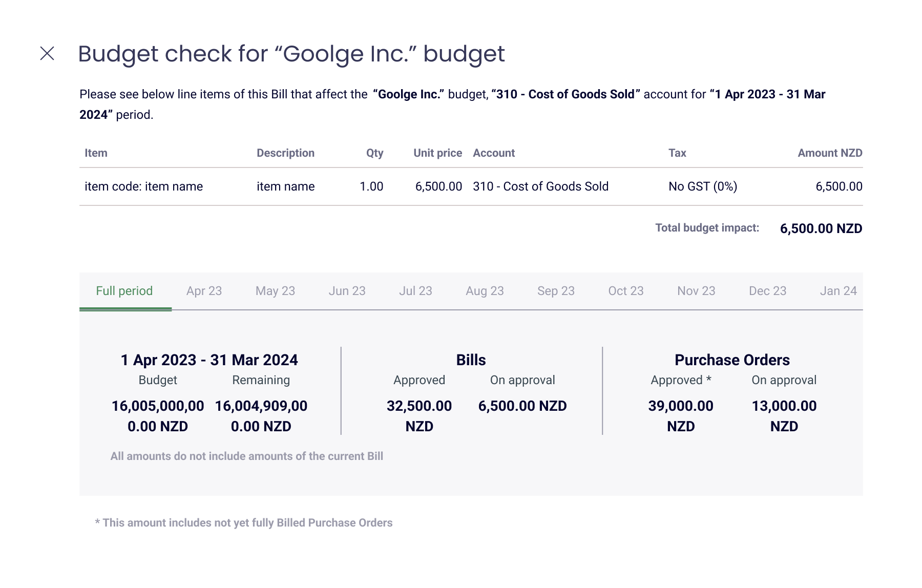Click the Budget value 16,005,000,000.00 NZD
This screenshot has height=588, width=922.
coord(158,416)
